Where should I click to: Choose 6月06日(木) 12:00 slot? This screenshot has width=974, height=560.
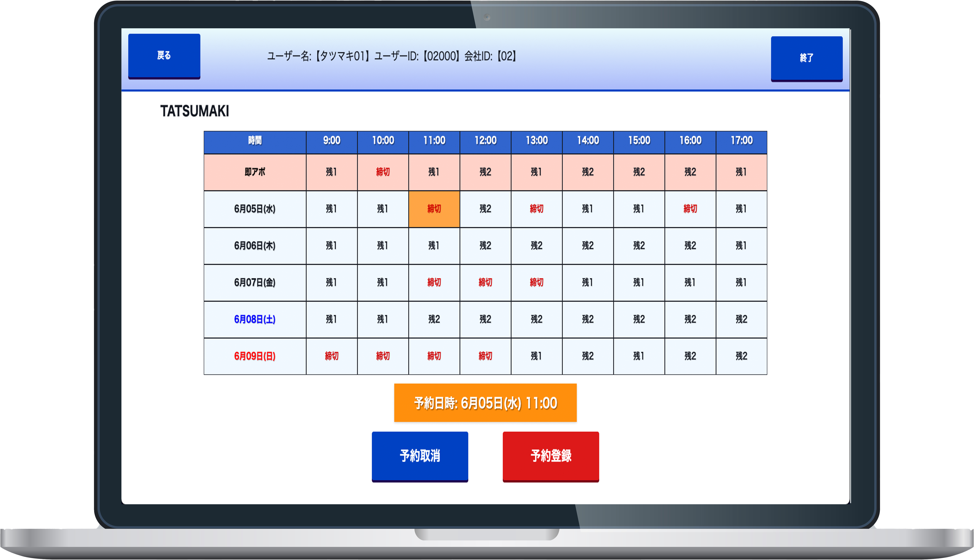coord(485,246)
